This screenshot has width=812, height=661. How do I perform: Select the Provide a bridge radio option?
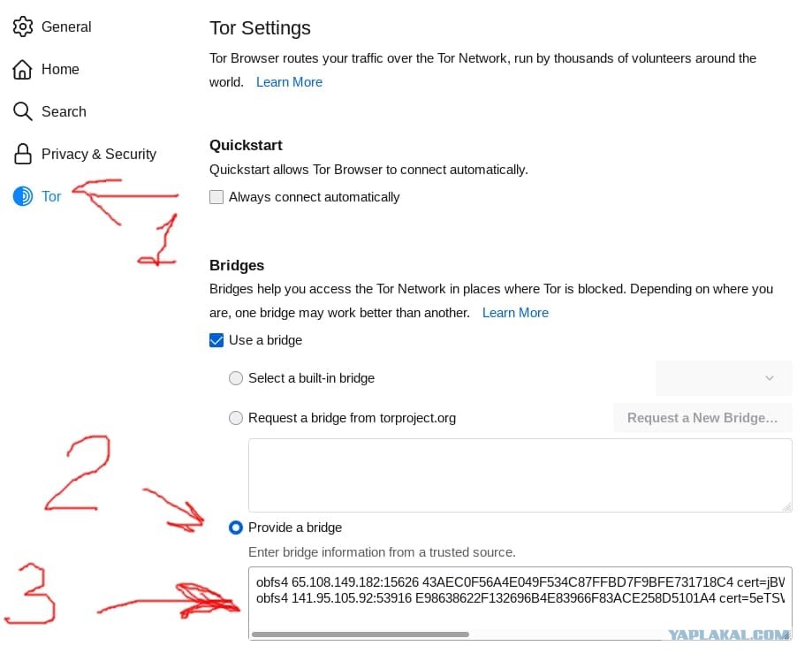point(236,528)
